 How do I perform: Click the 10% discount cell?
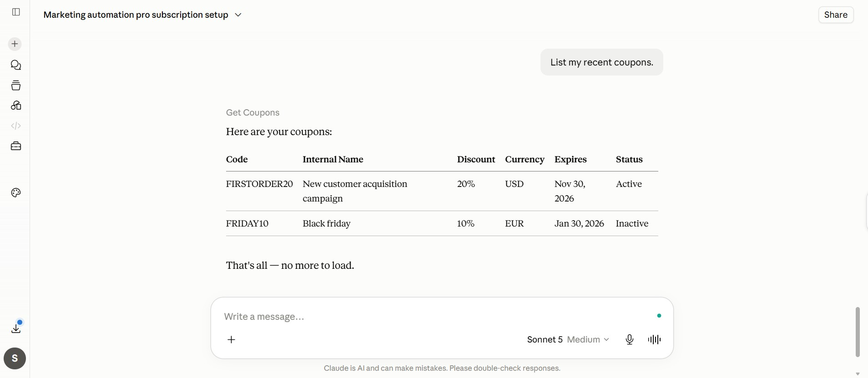coord(466,223)
